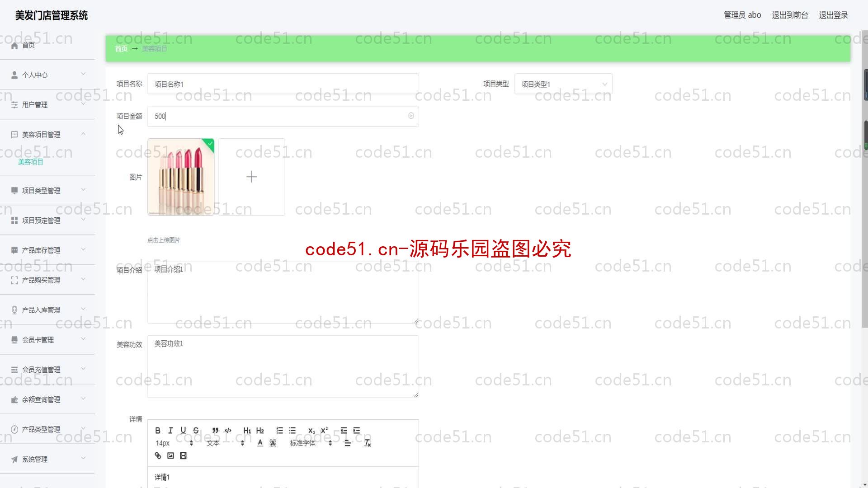
Task: Click the Ordered list icon
Action: point(279,430)
